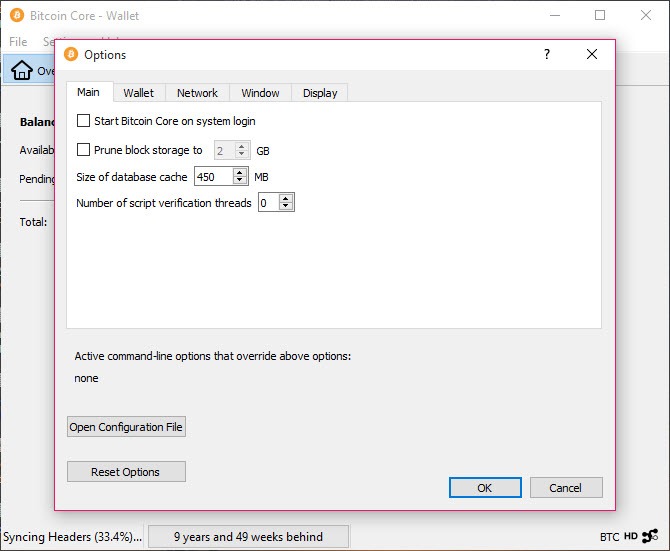Click the Reset Options button
The width and height of the screenshot is (670, 551).
(x=126, y=472)
